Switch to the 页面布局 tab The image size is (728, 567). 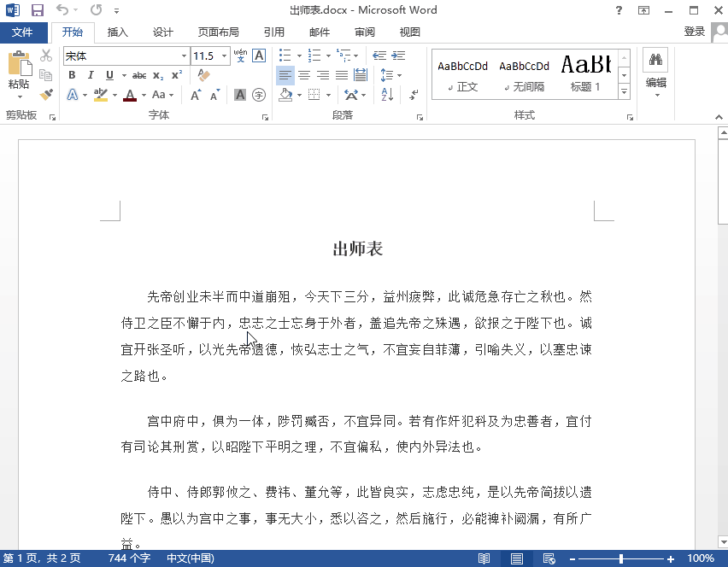(218, 32)
